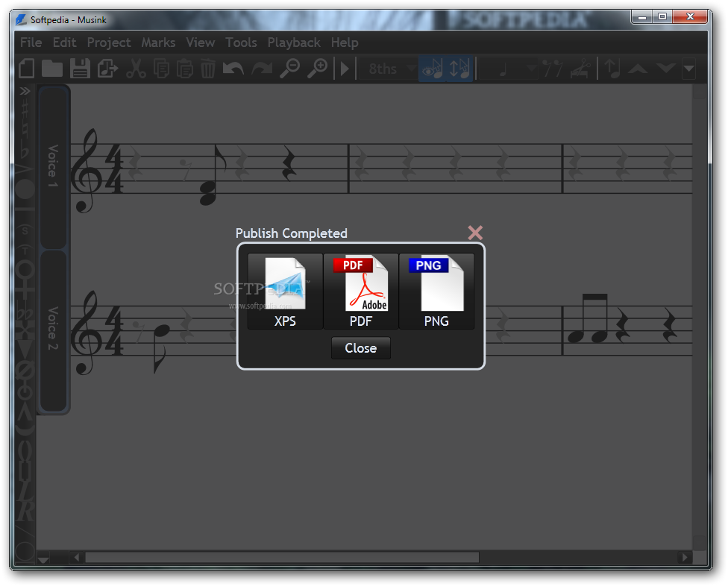This screenshot has height=586, width=728.
Task: Open the File menu
Action: click(31, 42)
